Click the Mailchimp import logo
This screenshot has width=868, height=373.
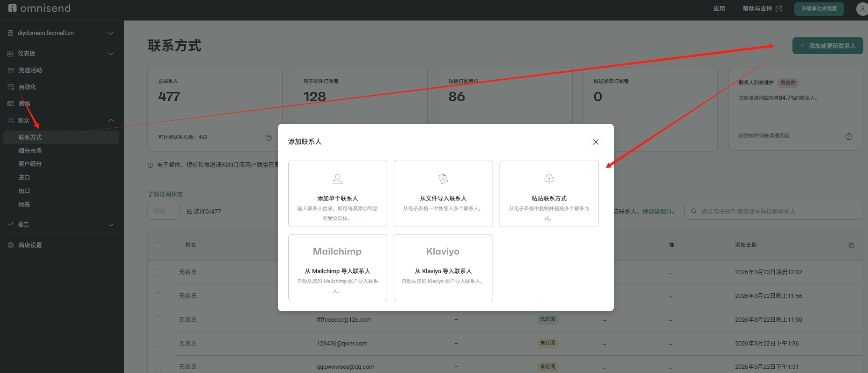[x=337, y=251]
